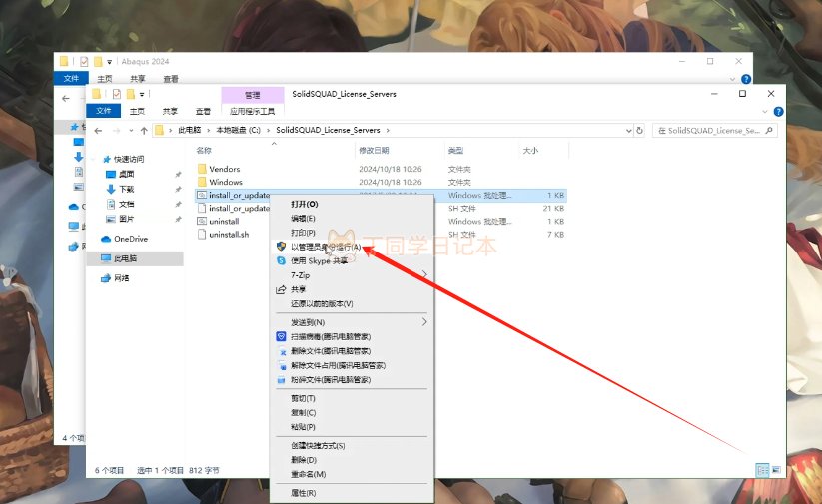The image size is (822, 504).
Task: Expand ribbon chevron in SolidSQUAD window
Action: (x=765, y=112)
